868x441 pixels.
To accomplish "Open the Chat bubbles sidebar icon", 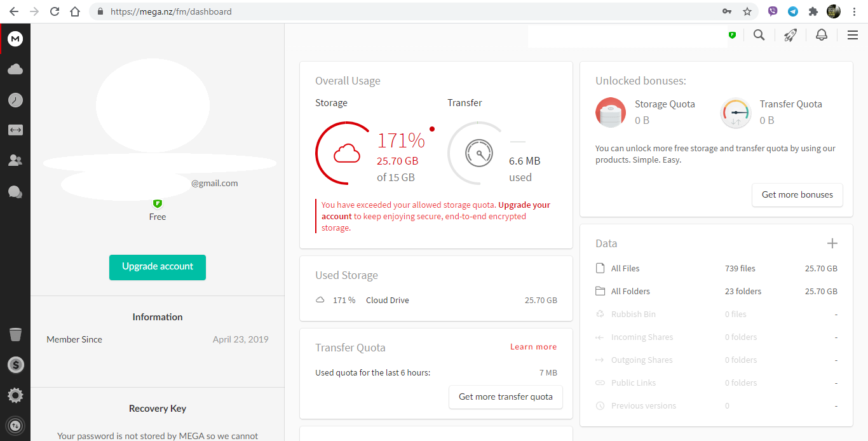I will click(x=15, y=191).
